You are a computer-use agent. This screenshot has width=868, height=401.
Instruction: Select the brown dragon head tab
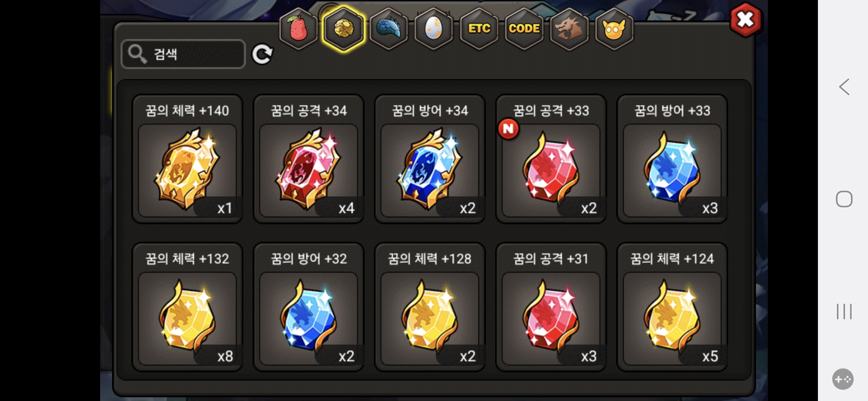click(569, 29)
